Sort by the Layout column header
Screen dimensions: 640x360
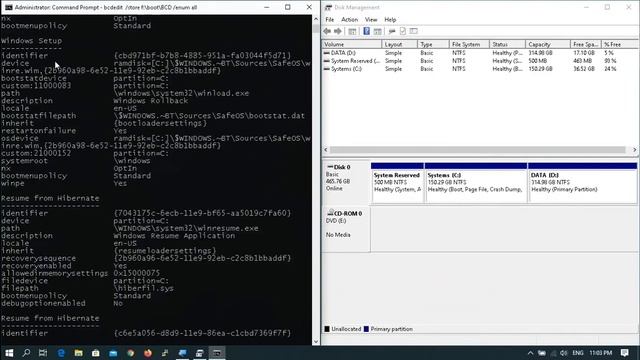pyautogui.click(x=400, y=44)
